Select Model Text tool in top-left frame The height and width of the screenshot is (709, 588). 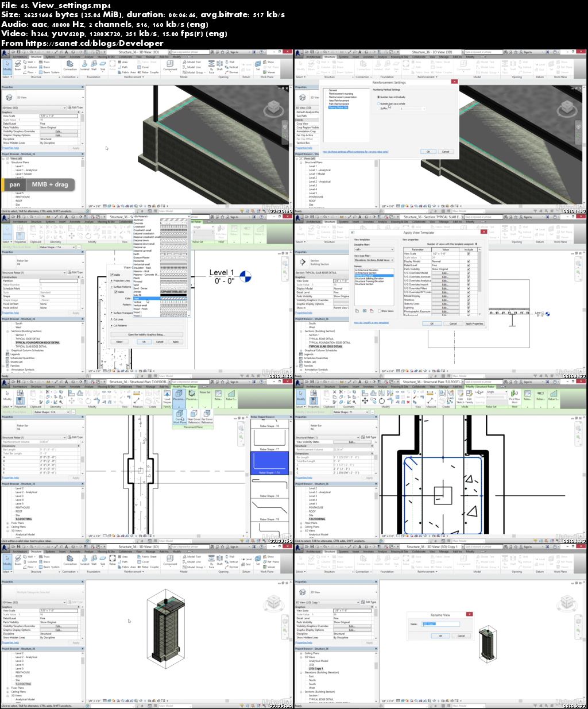click(193, 62)
